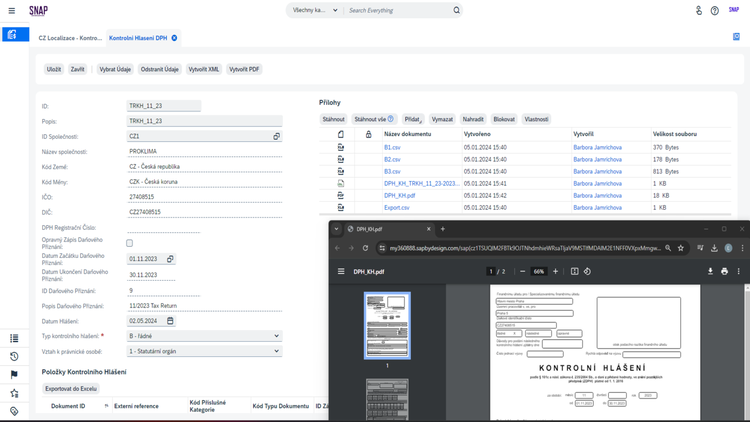This screenshot has height=422, width=750.
Task: Expand the Přidat attachments menu
Action: click(413, 119)
